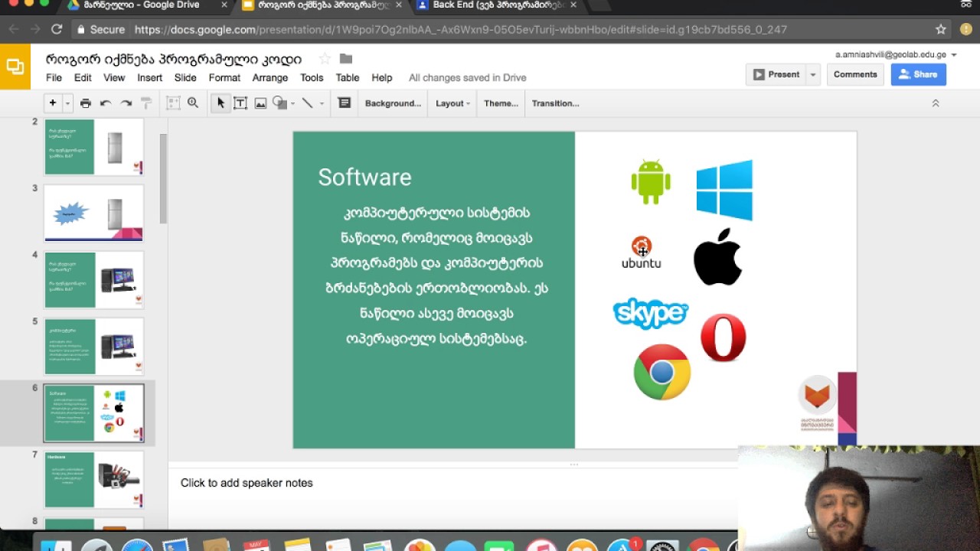980x551 pixels.
Task: Click the Theme... button
Action: click(501, 103)
